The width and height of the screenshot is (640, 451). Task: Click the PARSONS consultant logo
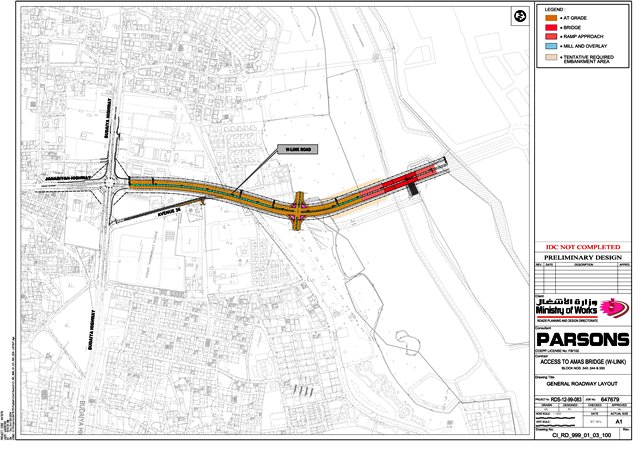581,339
